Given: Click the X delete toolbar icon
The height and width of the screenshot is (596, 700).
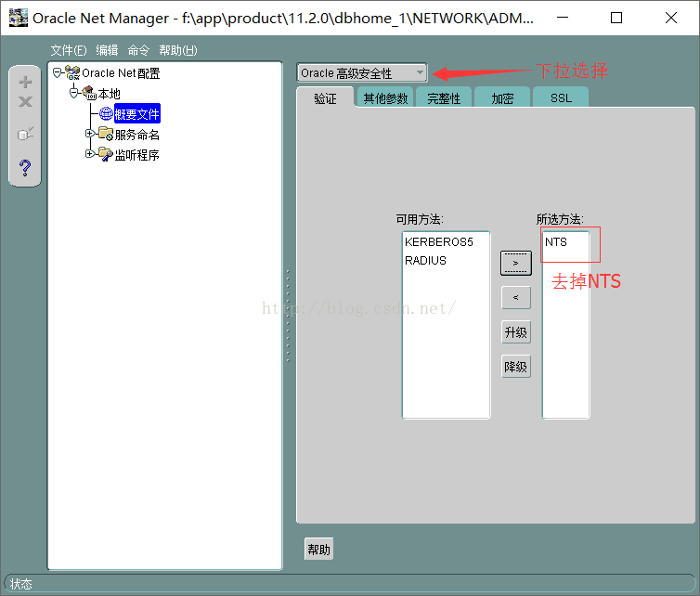Looking at the screenshot, I should pyautogui.click(x=25, y=102).
